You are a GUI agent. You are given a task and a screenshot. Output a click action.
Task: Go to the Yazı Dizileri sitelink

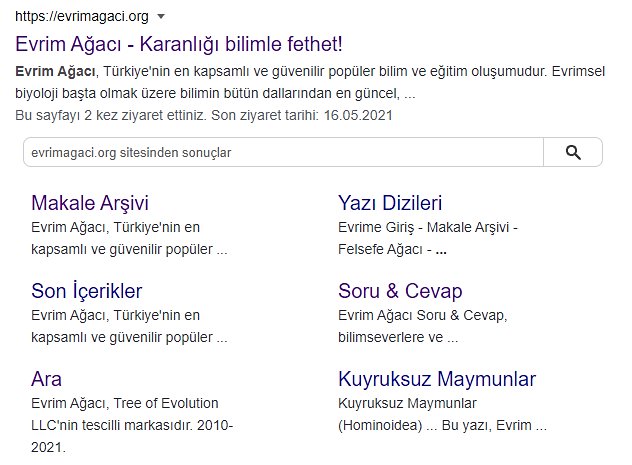[x=390, y=203]
